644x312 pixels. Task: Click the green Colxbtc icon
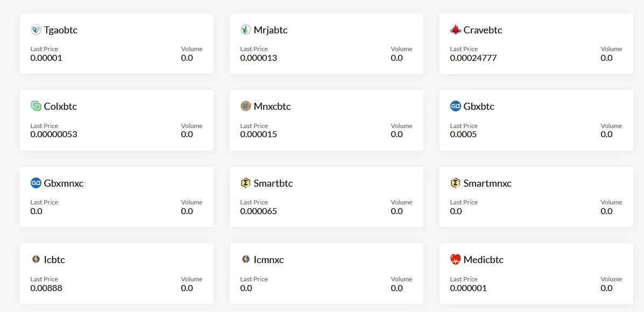click(x=36, y=107)
